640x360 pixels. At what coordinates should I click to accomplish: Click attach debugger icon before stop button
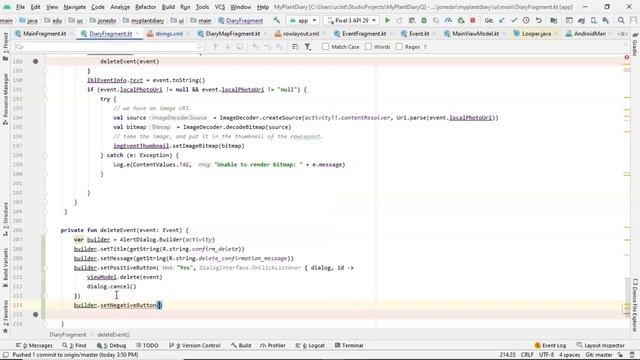pos(461,20)
